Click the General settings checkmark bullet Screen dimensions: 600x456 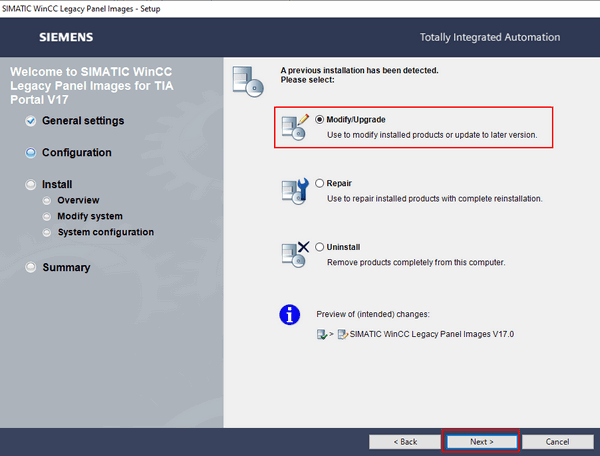tap(31, 121)
